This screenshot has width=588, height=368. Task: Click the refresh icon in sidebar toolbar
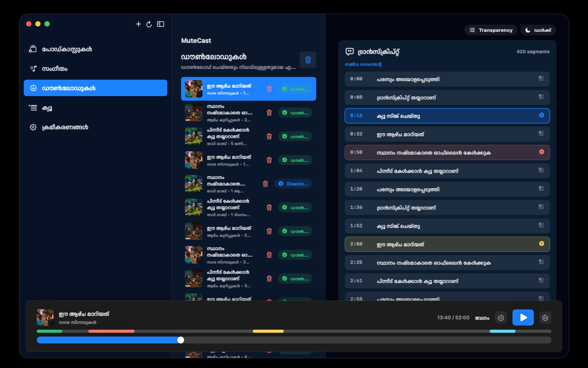pyautogui.click(x=149, y=24)
